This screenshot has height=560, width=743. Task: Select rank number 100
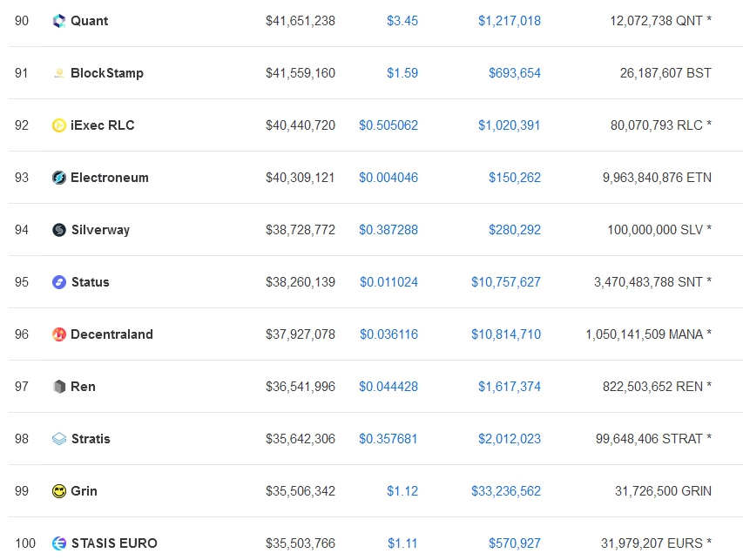point(25,543)
